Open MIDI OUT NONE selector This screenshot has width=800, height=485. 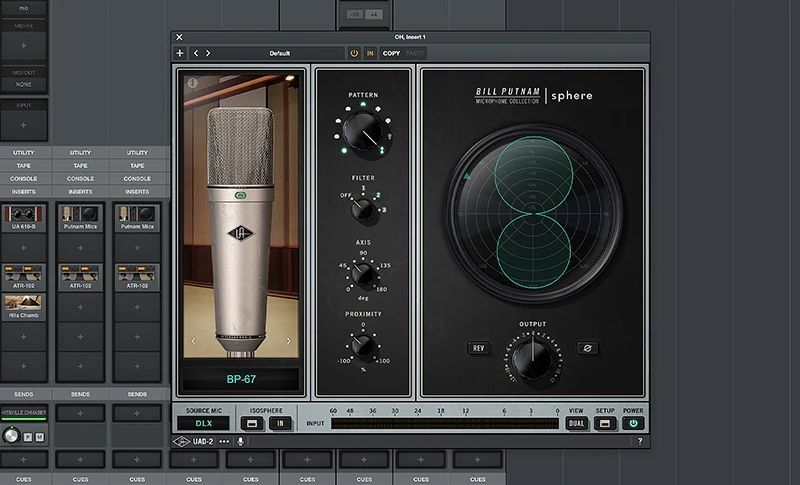(x=24, y=84)
